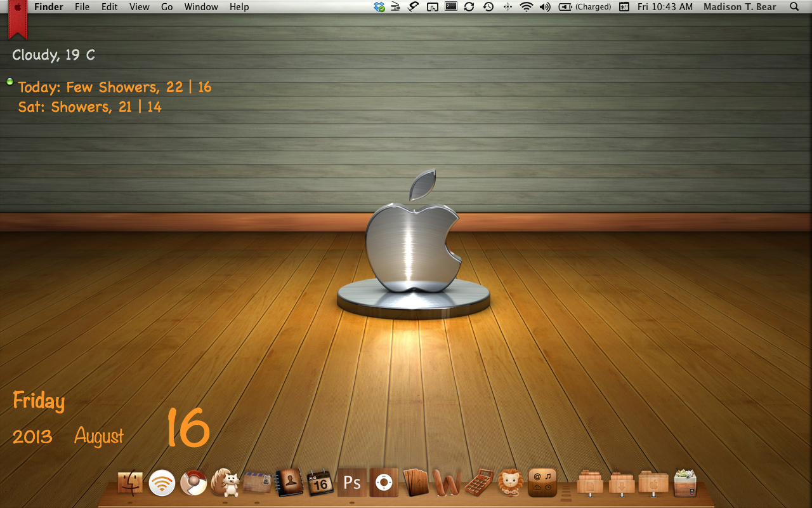Open the Wi-Fi status menu

pos(526,7)
